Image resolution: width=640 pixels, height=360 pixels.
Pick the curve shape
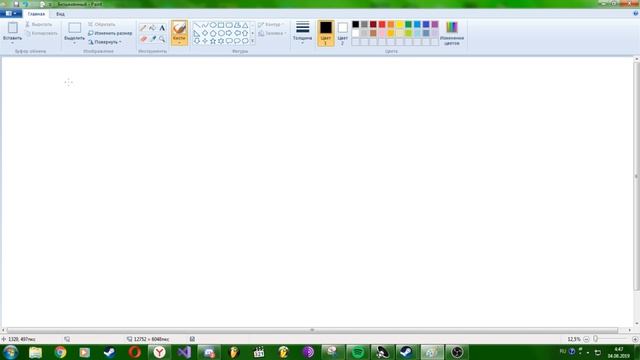[x=205, y=25]
